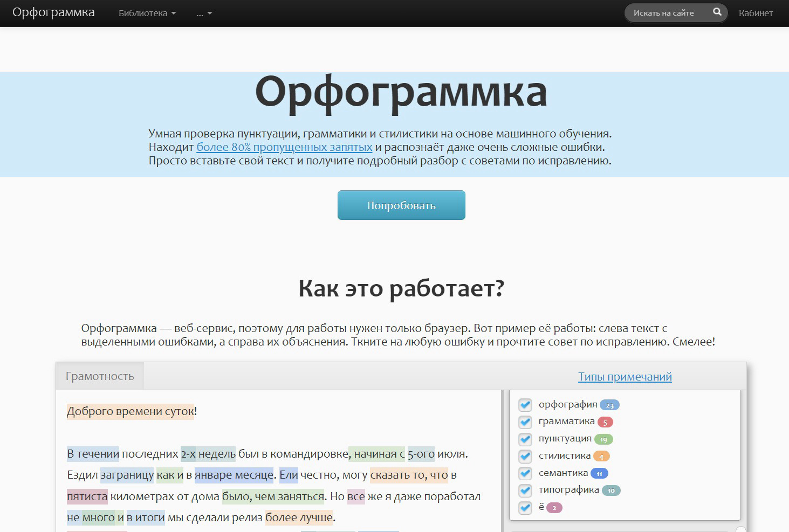The width and height of the screenshot is (789, 532).
Task: Click highlighted phrase Доброго времени суток
Action: (x=130, y=411)
